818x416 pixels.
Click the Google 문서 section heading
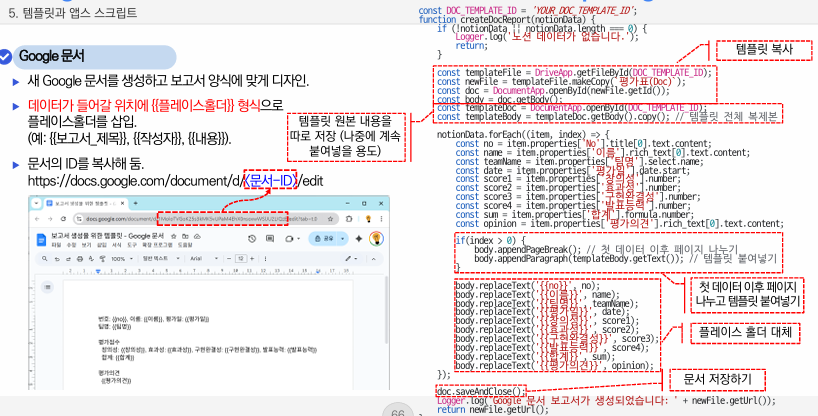click(x=51, y=56)
